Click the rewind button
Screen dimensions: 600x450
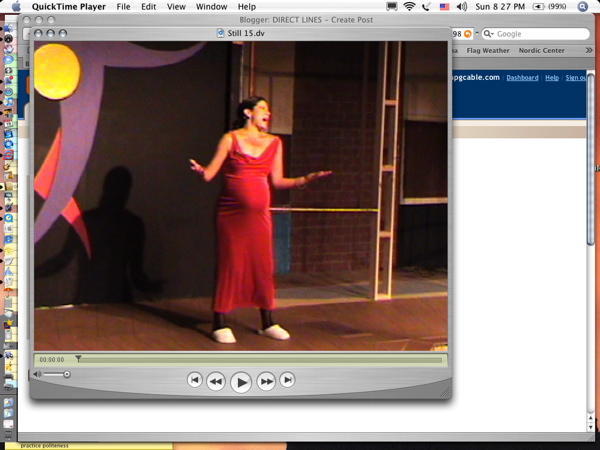[x=215, y=381]
